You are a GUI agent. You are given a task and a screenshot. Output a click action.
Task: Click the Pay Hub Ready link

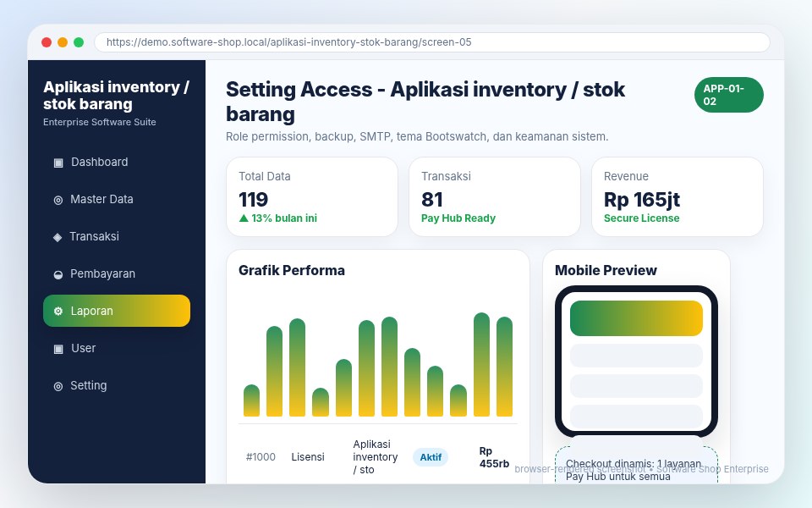[x=458, y=218]
